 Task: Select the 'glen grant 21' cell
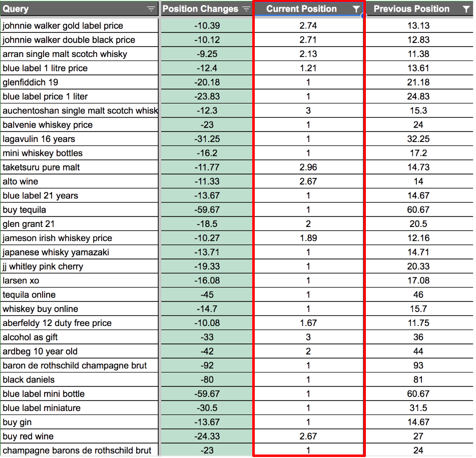(80, 224)
